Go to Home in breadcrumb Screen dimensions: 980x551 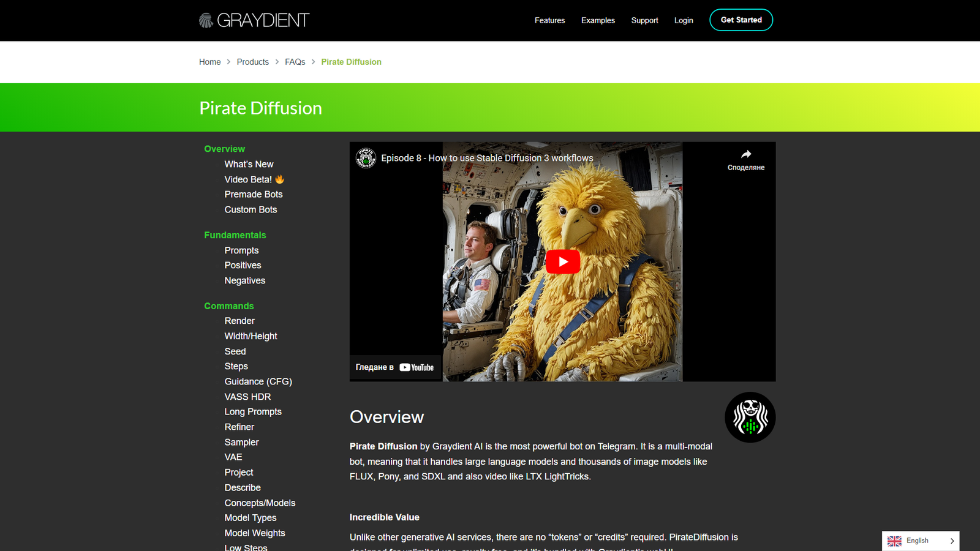209,62
